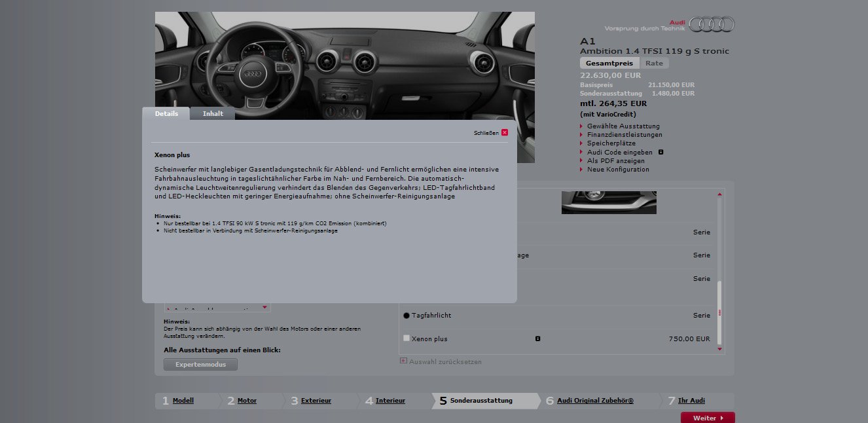Go to step 4 Interieur
The image size is (868, 423).
(390, 401)
